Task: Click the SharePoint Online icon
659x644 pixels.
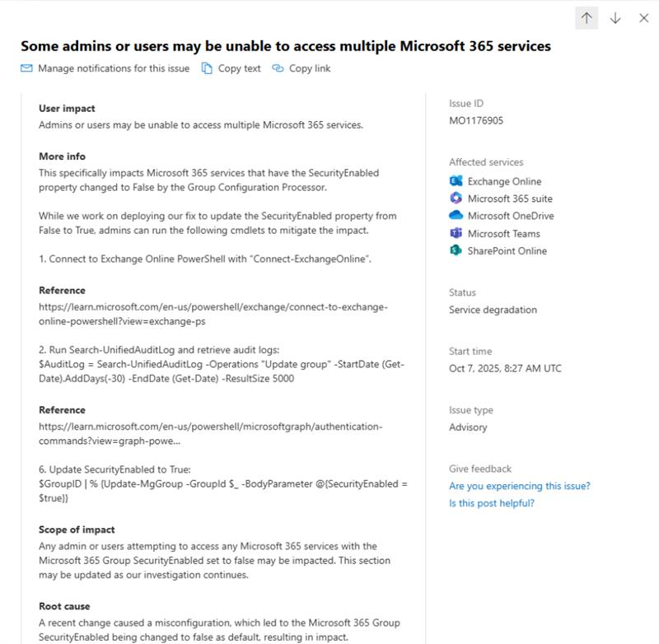Action: [x=456, y=250]
